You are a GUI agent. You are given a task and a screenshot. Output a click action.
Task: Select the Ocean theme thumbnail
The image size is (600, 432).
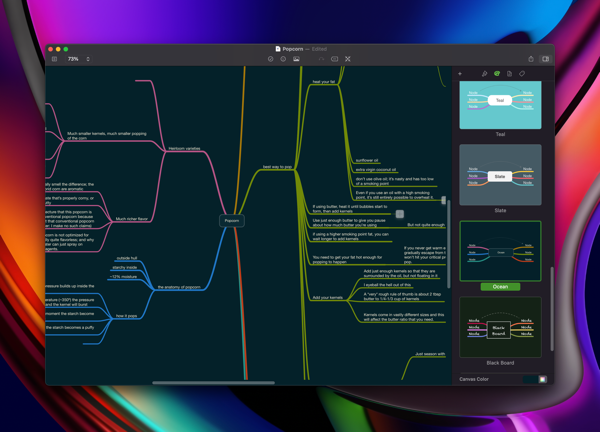(x=500, y=251)
